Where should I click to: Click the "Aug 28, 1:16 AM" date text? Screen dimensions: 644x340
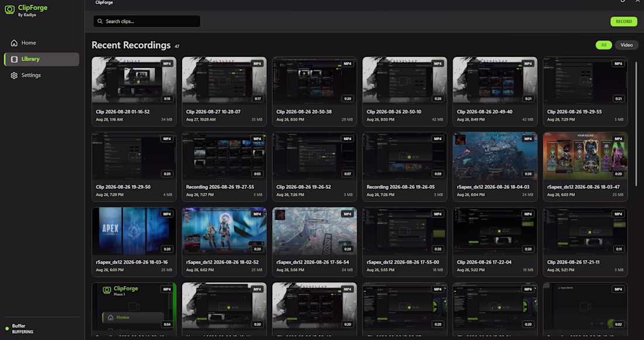(109, 120)
